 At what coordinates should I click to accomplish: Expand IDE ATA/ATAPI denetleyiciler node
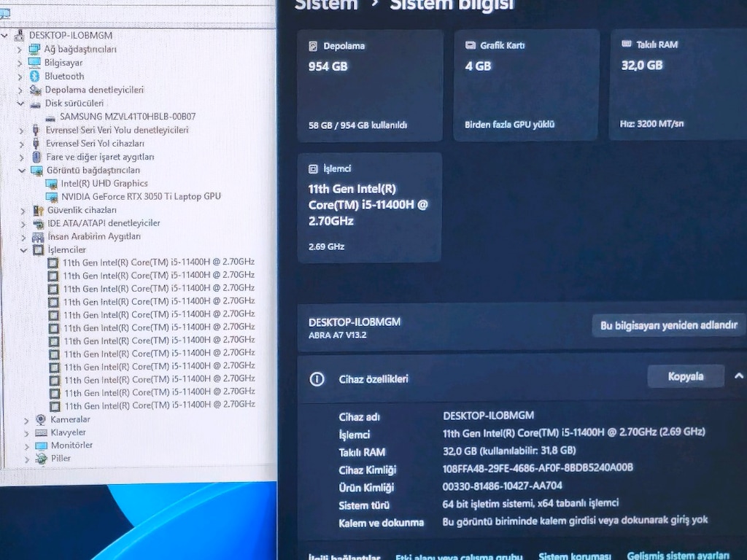(23, 223)
